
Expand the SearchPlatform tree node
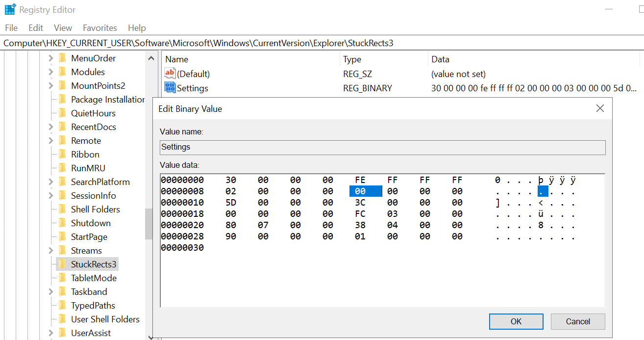tap(51, 182)
